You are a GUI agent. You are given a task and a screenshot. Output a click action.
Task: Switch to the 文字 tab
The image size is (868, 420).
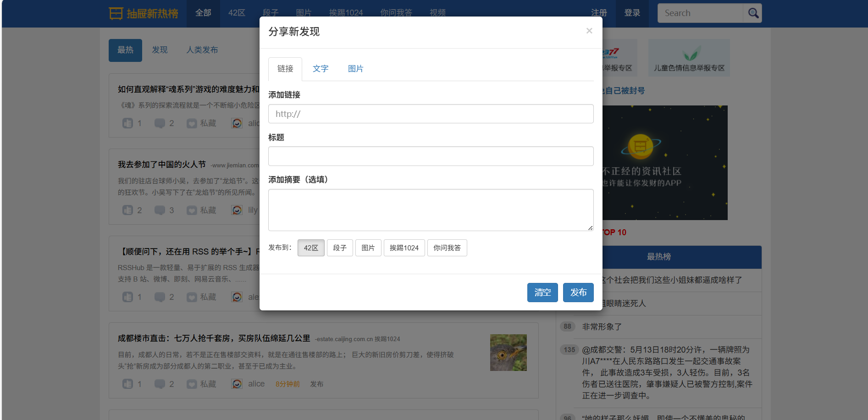click(x=321, y=69)
